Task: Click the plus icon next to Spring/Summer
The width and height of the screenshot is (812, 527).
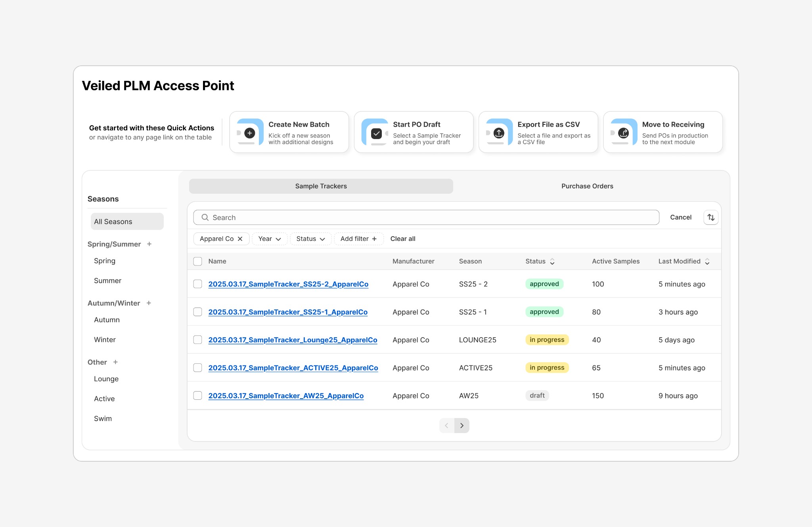Action: (x=149, y=244)
